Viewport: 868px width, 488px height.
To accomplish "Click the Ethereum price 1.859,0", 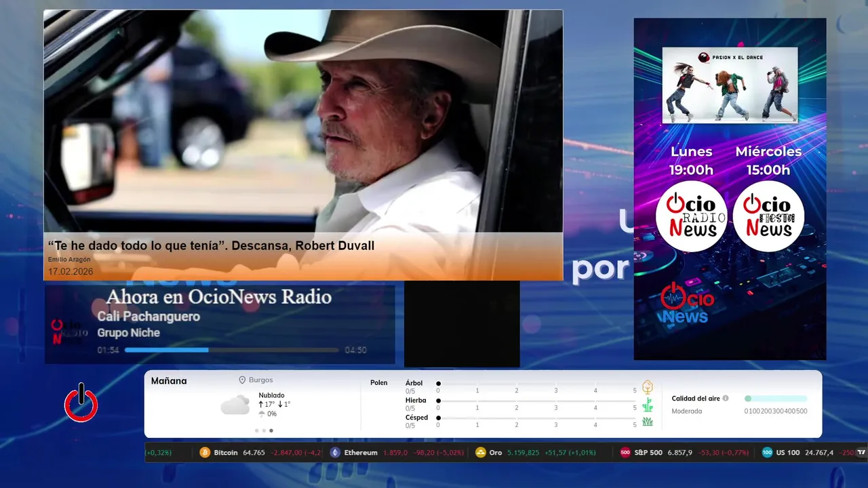I will point(396,453).
